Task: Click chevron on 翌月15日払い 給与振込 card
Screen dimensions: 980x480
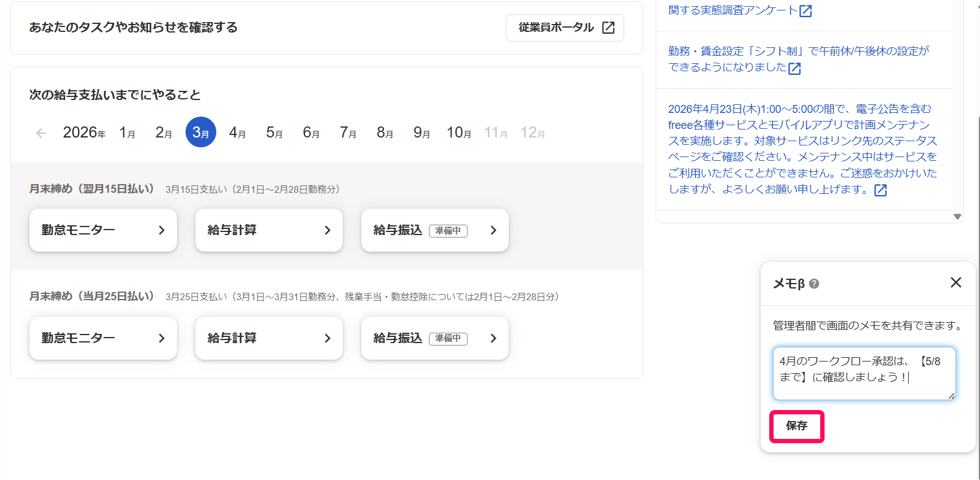Action: [493, 230]
